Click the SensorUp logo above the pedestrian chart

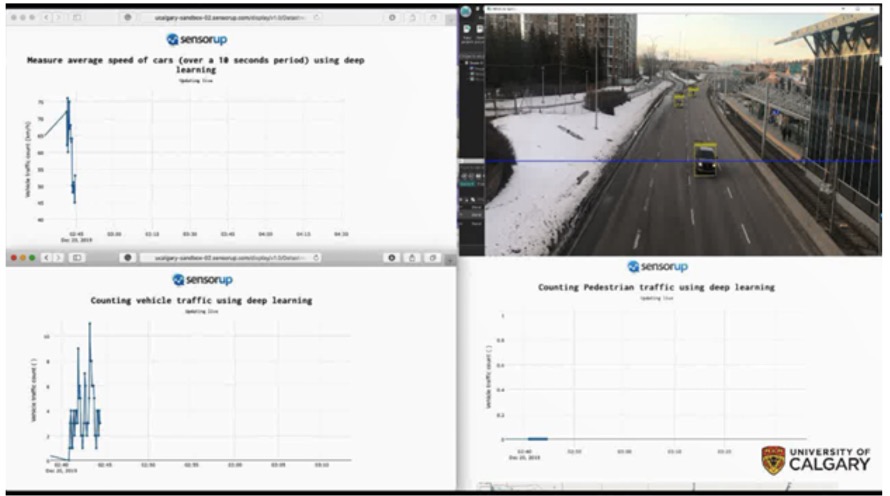(x=657, y=267)
